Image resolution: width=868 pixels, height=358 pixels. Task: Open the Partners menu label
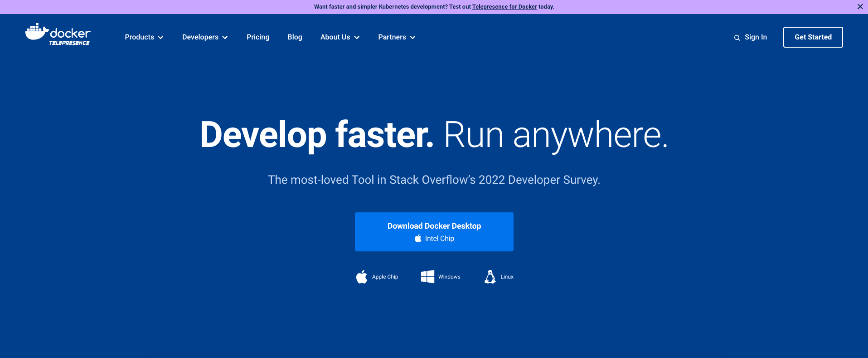coord(392,37)
